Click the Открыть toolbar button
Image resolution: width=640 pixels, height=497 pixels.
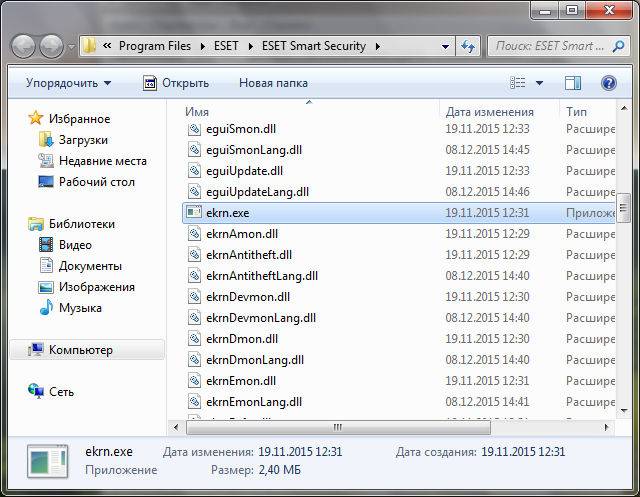[176, 83]
